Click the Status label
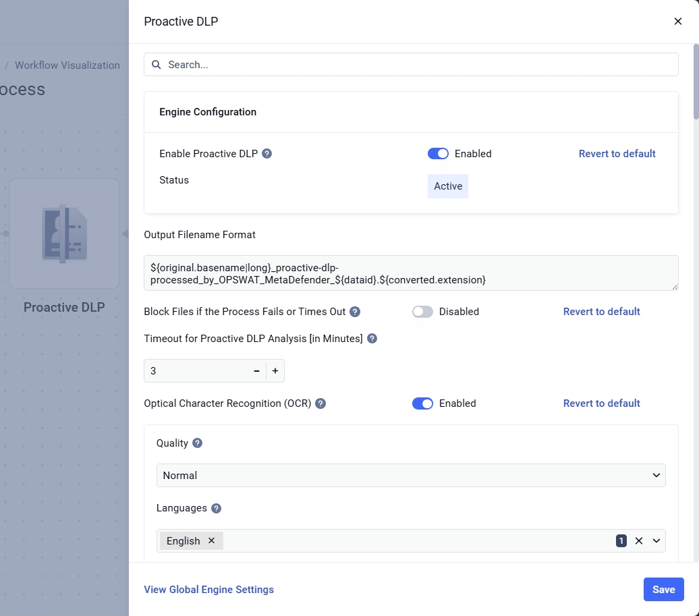The image size is (699, 616). (174, 180)
